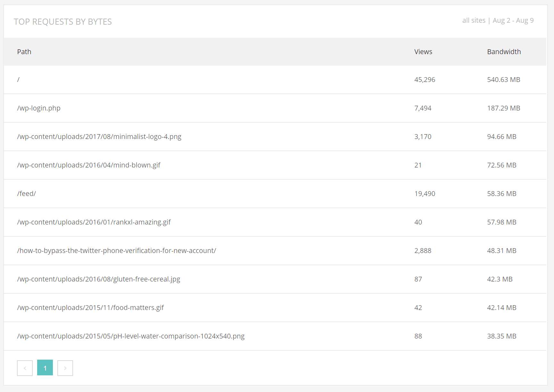Click the Path column header
Screen dimensions: 554x392
pos(24,52)
